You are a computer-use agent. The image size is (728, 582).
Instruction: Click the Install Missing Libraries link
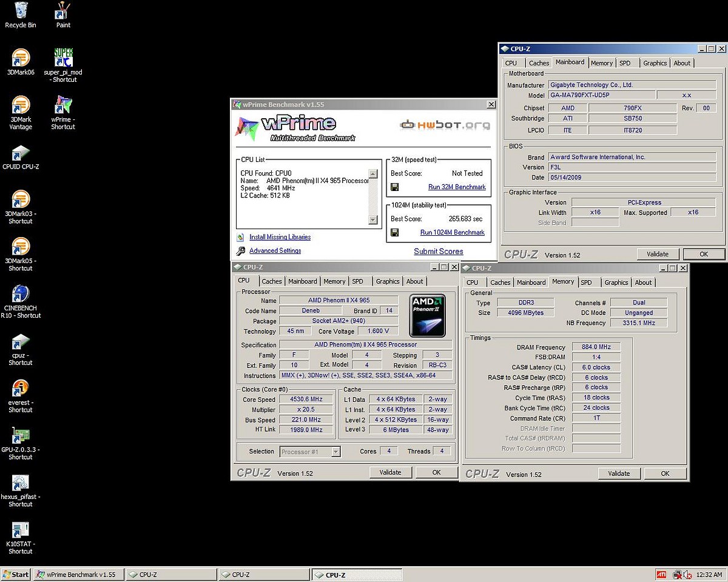click(x=280, y=237)
